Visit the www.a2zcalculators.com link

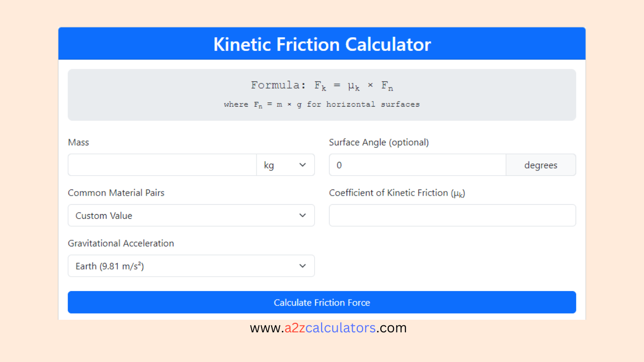tap(328, 327)
